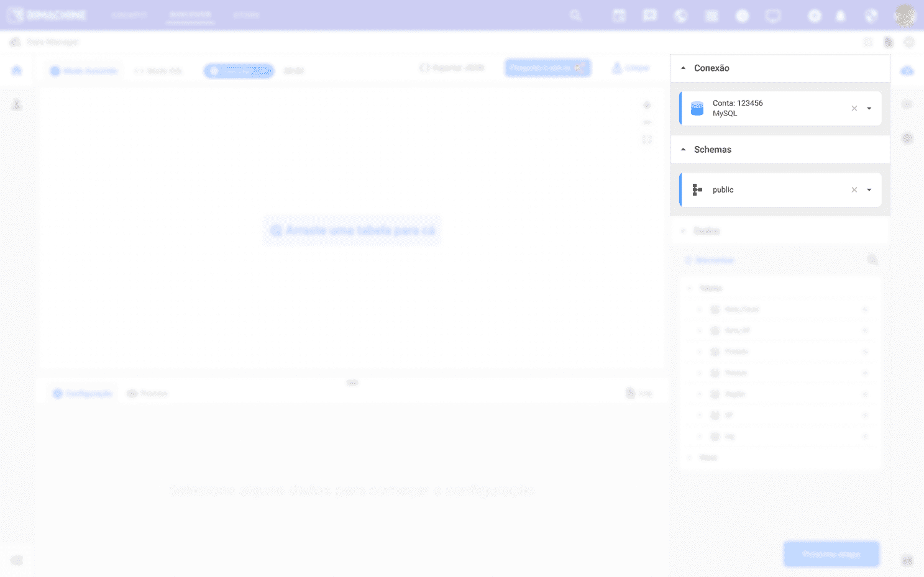Remove the selected public schema
This screenshot has height=577, width=924.
pyautogui.click(x=854, y=190)
